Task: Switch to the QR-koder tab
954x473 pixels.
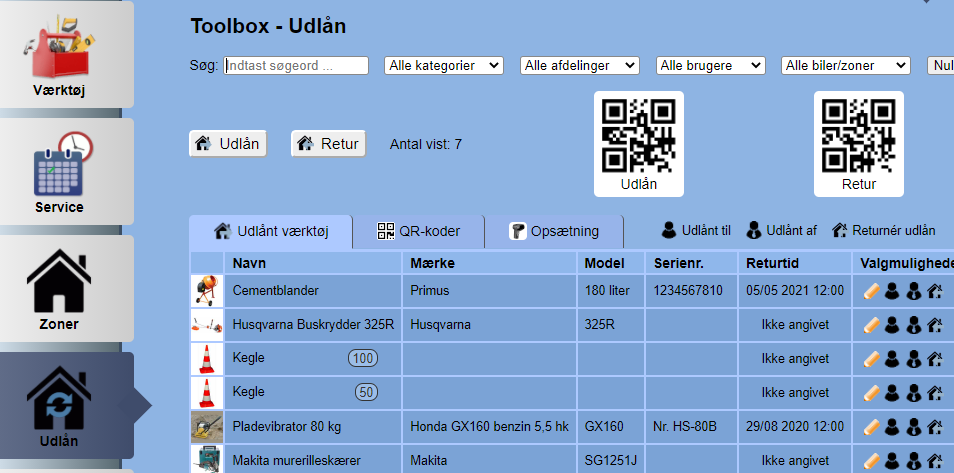Action: click(x=419, y=231)
